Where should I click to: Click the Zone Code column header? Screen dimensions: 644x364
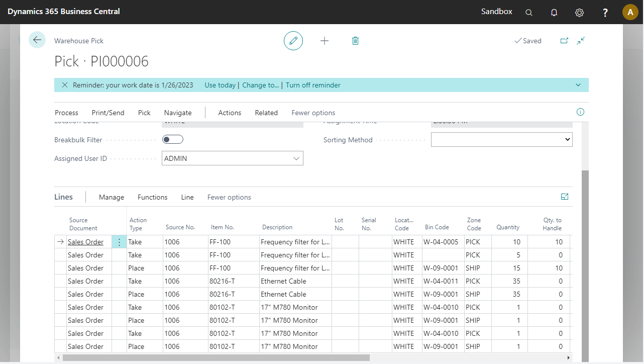(474, 224)
